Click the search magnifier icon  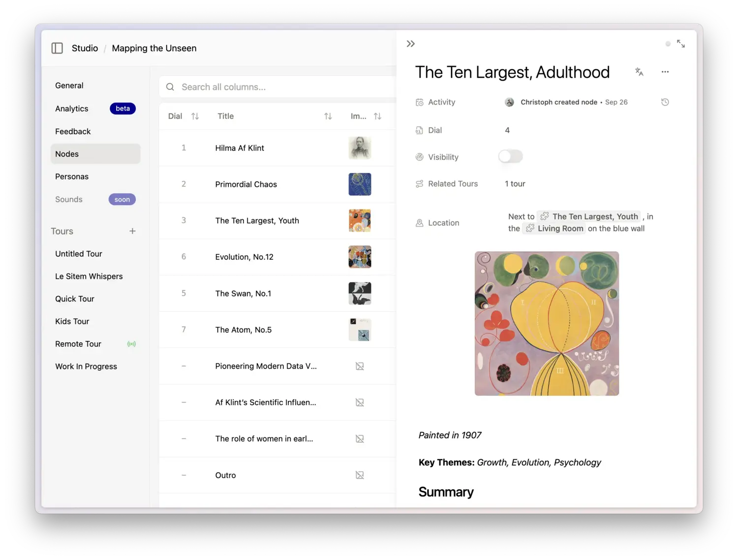coord(170,87)
